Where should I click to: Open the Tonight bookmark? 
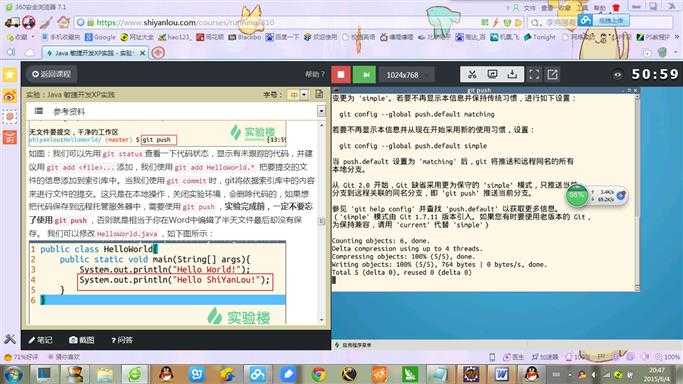coord(540,37)
